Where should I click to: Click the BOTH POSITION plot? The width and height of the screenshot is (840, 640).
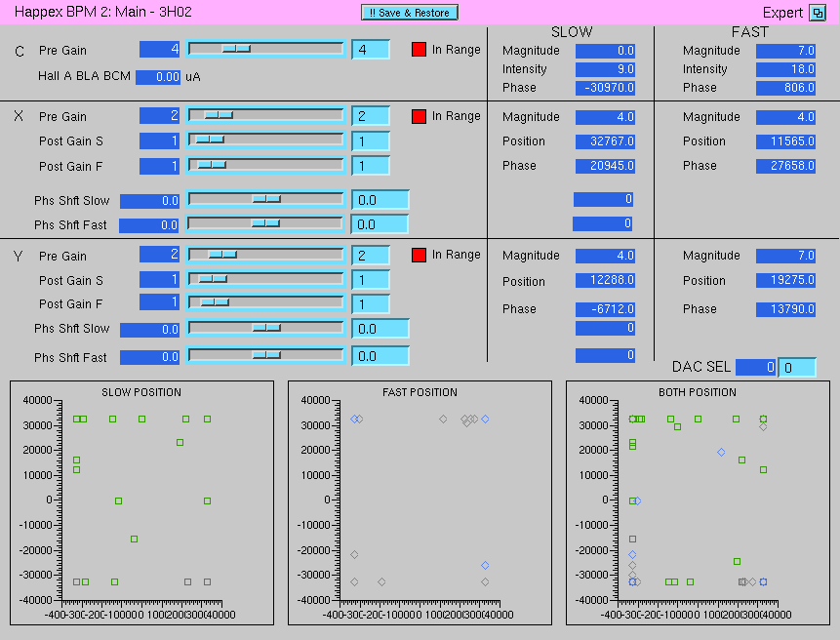pos(698,502)
